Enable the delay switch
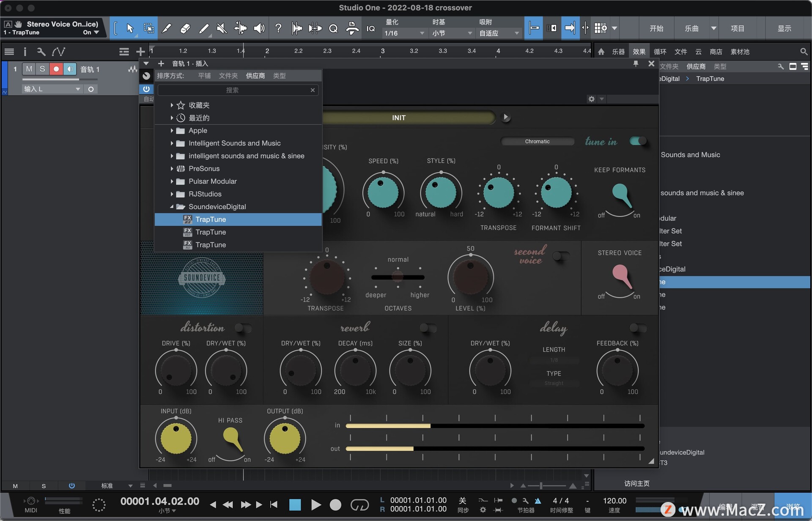 click(x=638, y=328)
